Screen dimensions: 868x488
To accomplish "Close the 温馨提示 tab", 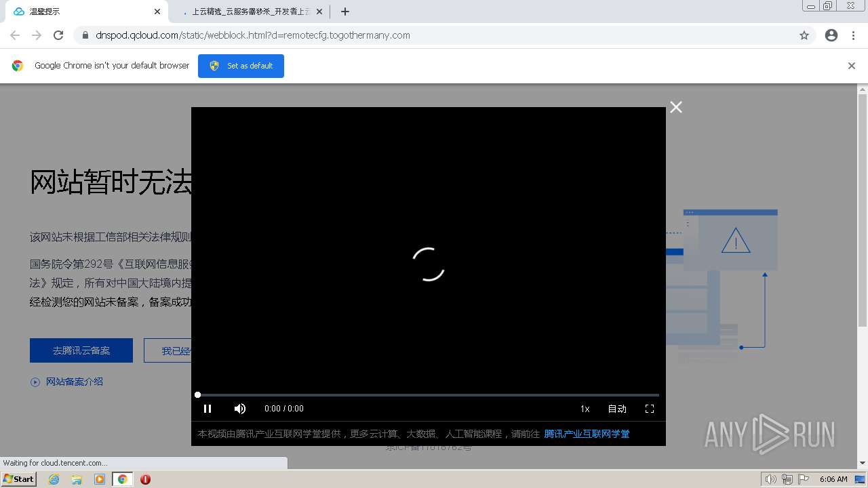I will click(158, 12).
